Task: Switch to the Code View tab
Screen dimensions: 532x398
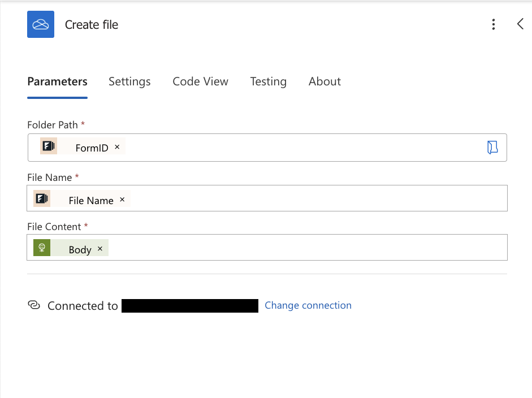Action: [200, 81]
